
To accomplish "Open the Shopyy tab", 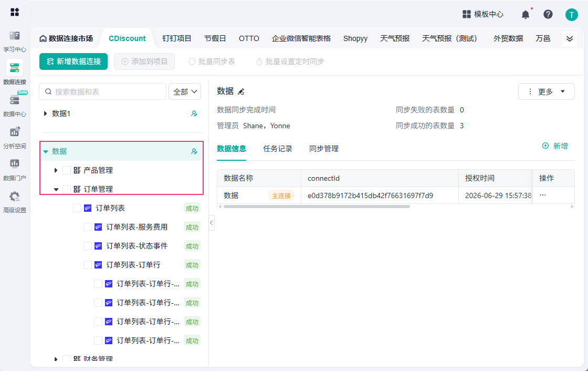I will [x=355, y=38].
